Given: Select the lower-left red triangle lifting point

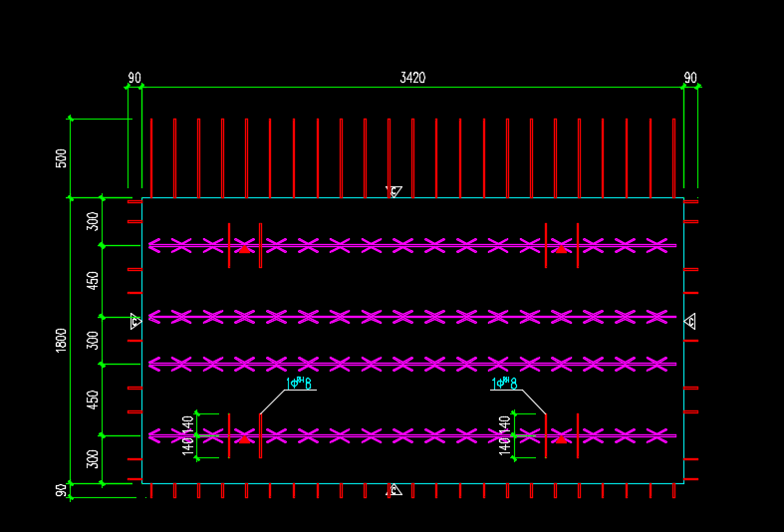Looking at the screenshot, I should pos(244,439).
